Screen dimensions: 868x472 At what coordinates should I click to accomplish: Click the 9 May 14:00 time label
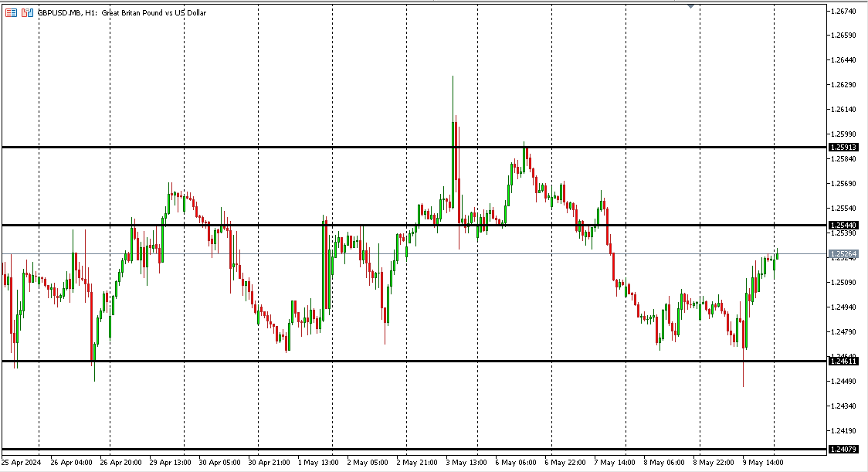(764, 463)
